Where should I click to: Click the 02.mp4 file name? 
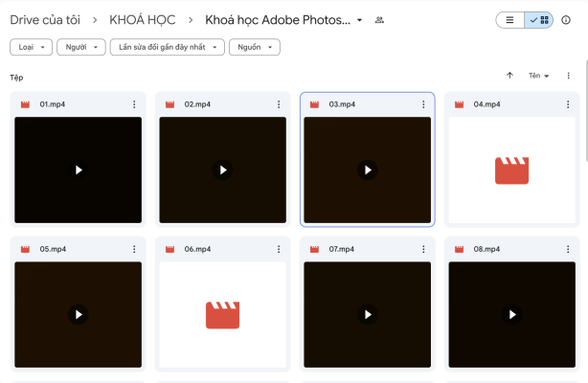click(197, 104)
